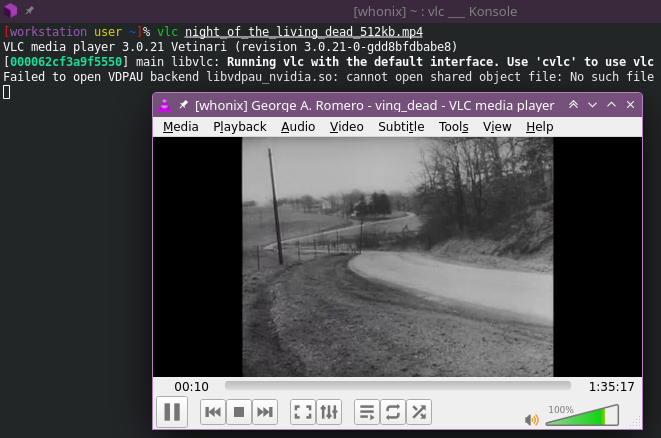Pin the VLC window on all desktops
This screenshot has height=438, width=661.
(x=183, y=105)
